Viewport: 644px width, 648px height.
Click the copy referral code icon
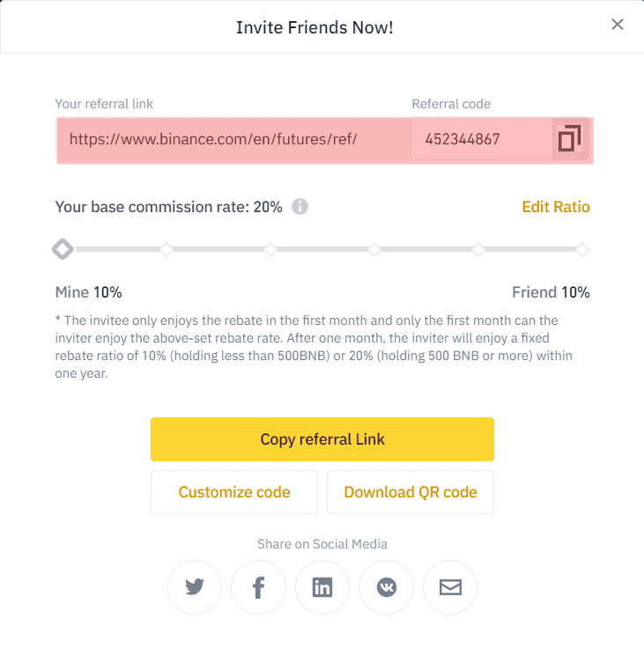[x=569, y=139]
